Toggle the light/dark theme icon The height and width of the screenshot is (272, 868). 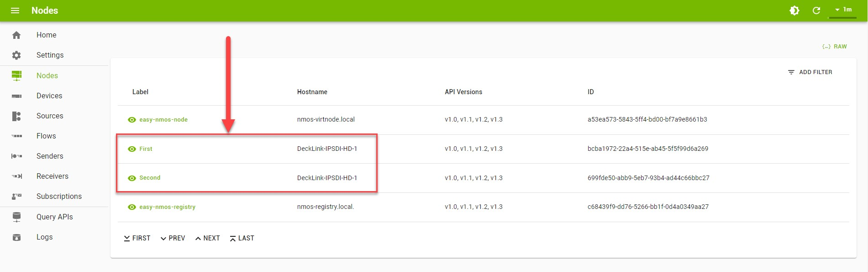tap(794, 11)
